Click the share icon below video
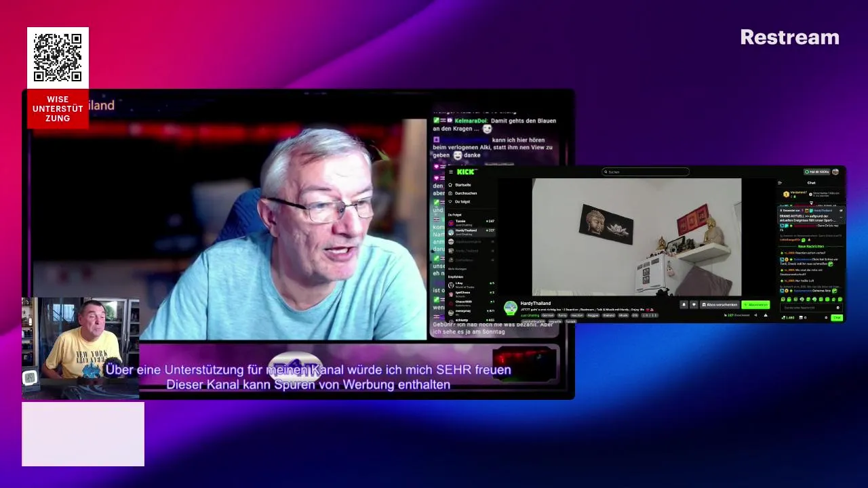Screen dimensions: 868x488 pos(755,315)
